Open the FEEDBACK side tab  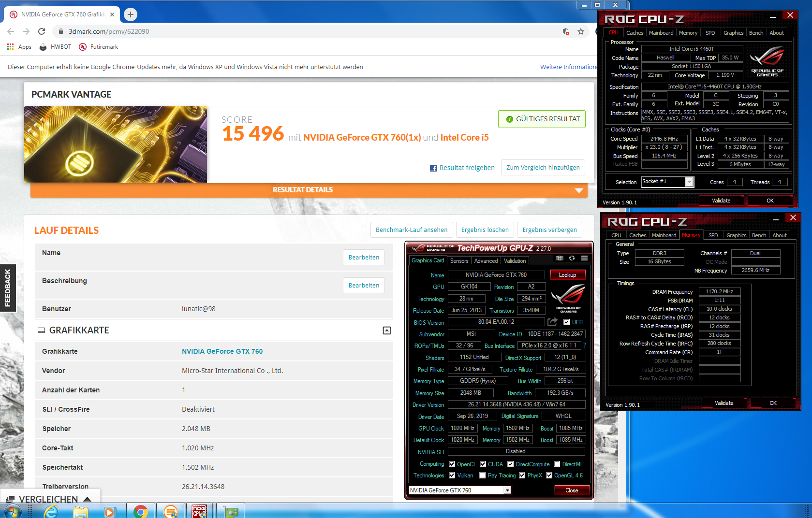pyautogui.click(x=8, y=288)
